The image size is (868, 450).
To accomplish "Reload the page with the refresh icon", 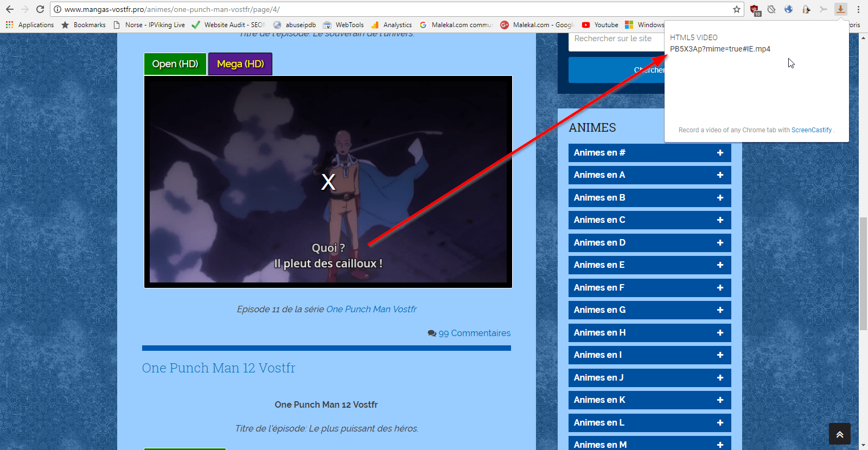I will [x=40, y=9].
